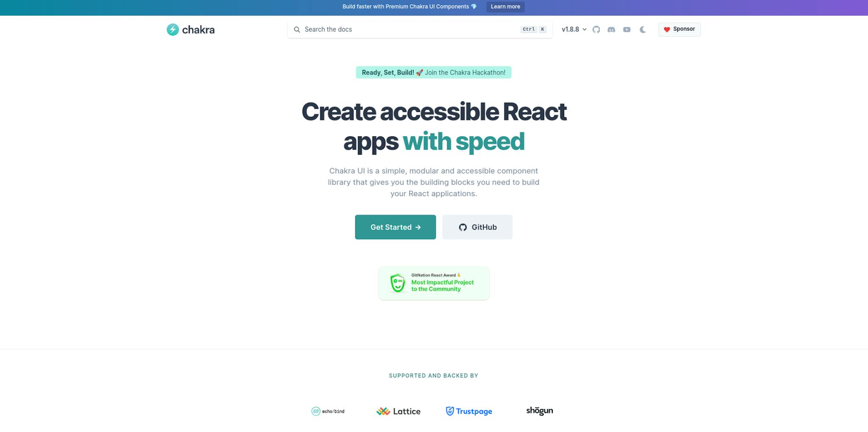The height and width of the screenshot is (432, 868).
Task: Open the echo/bind sponsor link
Action: coord(328,411)
